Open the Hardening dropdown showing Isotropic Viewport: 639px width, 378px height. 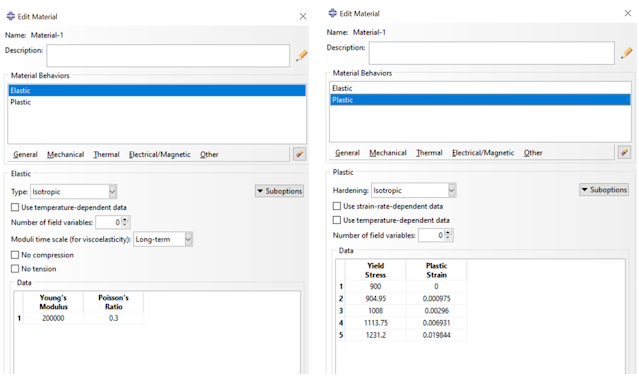click(x=414, y=190)
